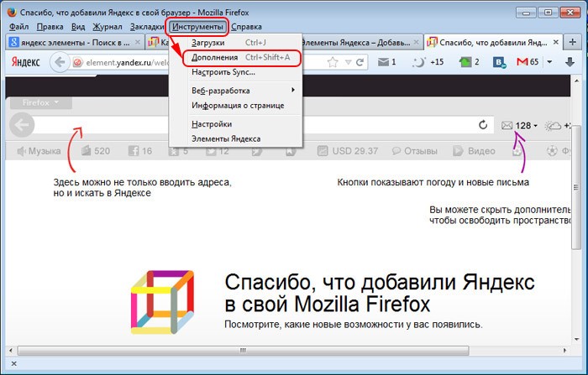Reload the page with the address bar refresh icon
The height and width of the screenshot is (375, 588).
click(x=360, y=63)
